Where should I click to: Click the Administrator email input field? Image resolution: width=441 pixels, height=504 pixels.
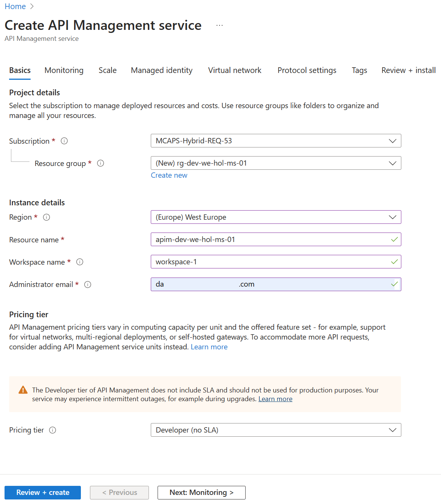tap(276, 284)
